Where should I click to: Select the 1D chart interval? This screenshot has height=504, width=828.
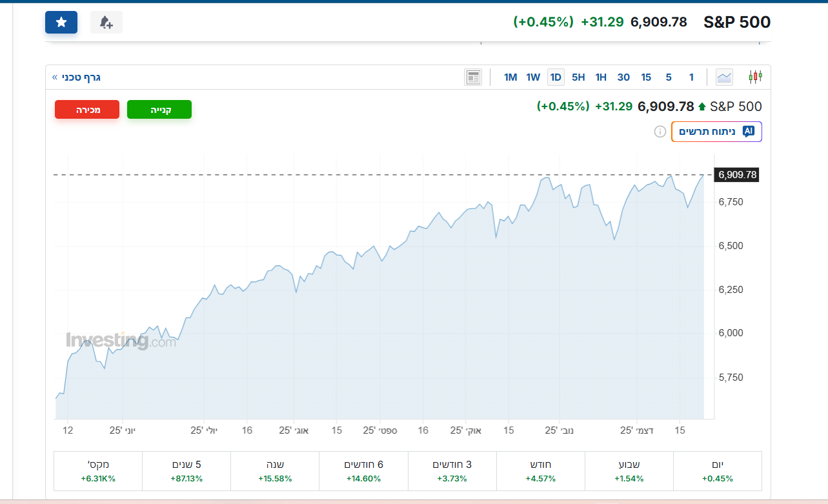tap(555, 77)
